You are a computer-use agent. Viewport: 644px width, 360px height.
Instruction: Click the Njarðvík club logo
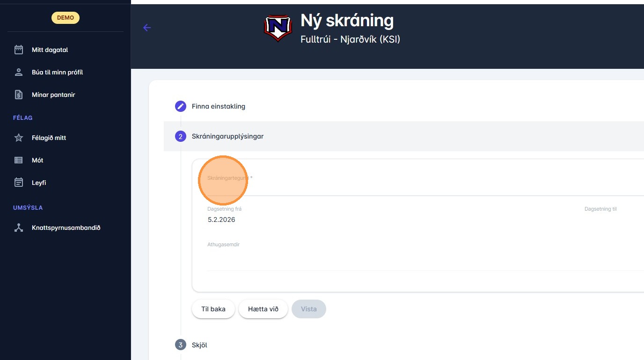(x=278, y=28)
